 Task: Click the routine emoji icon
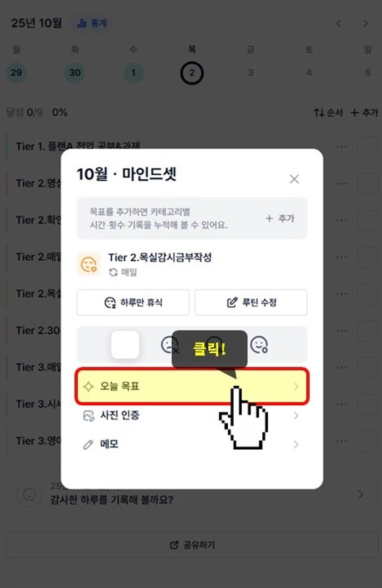tap(88, 264)
